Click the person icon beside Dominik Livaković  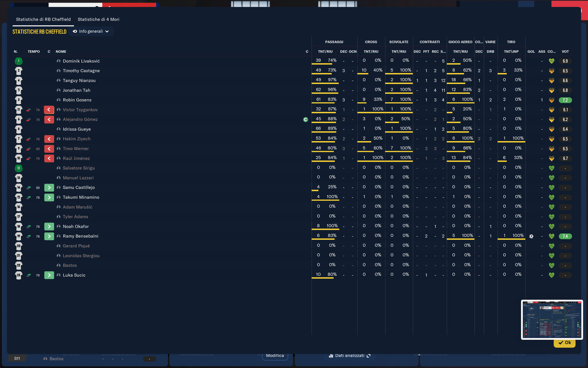point(59,61)
